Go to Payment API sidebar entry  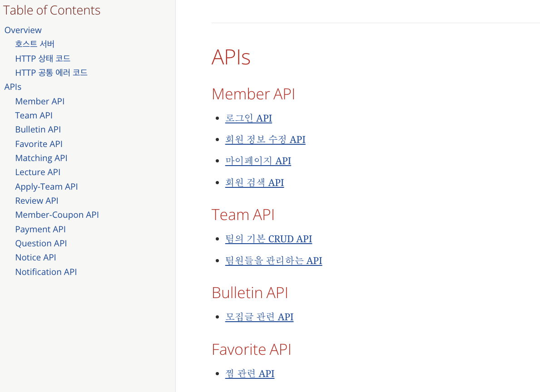(40, 229)
